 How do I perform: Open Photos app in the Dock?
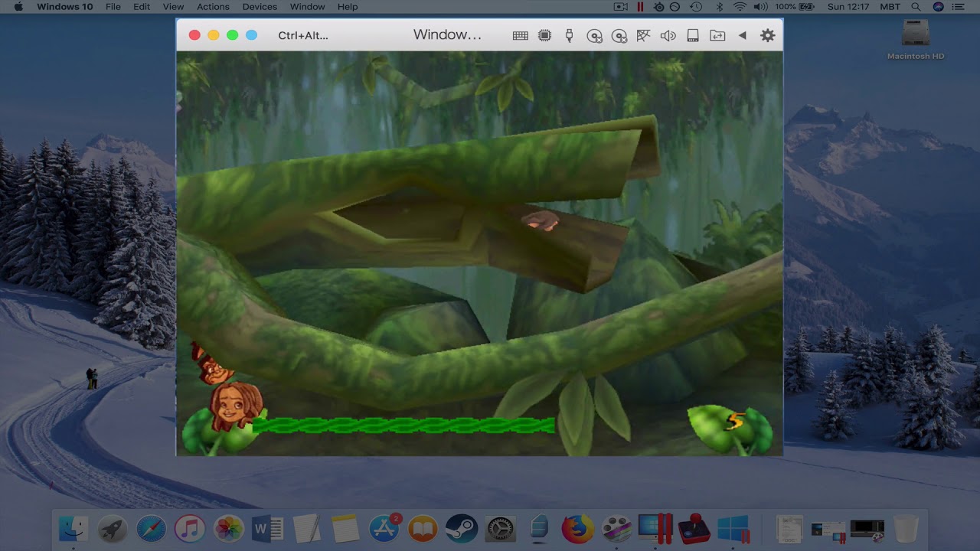[228, 529]
